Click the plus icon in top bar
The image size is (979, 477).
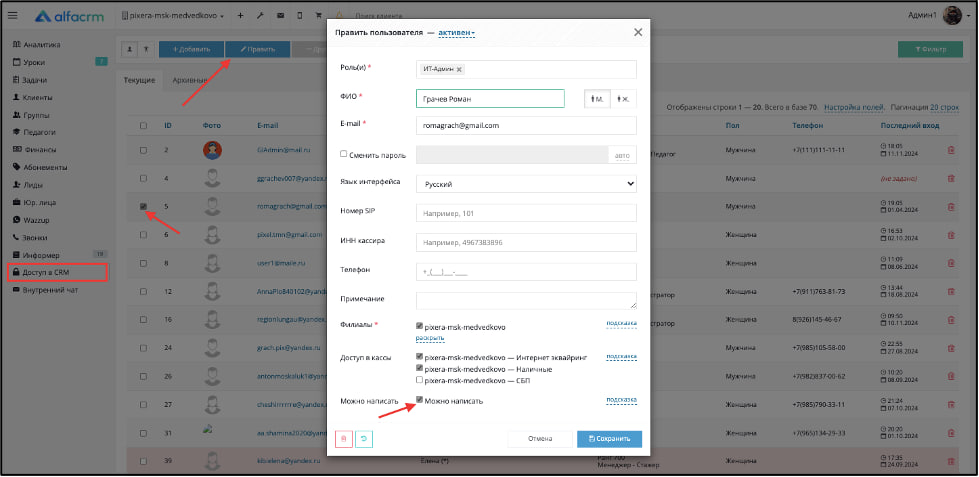240,16
